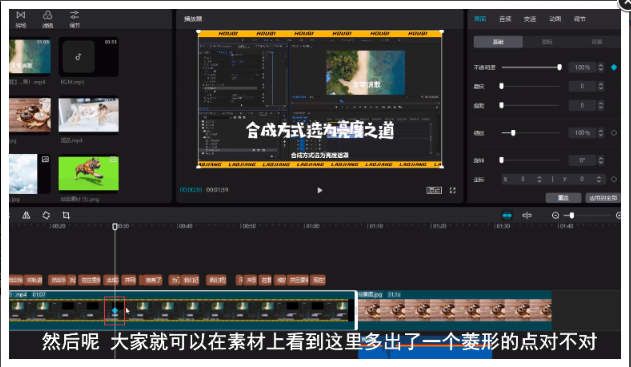Viewport: 631px width, 367px height.
Task: Click the crop tool in timeline toolbar
Action: pyautogui.click(x=66, y=215)
